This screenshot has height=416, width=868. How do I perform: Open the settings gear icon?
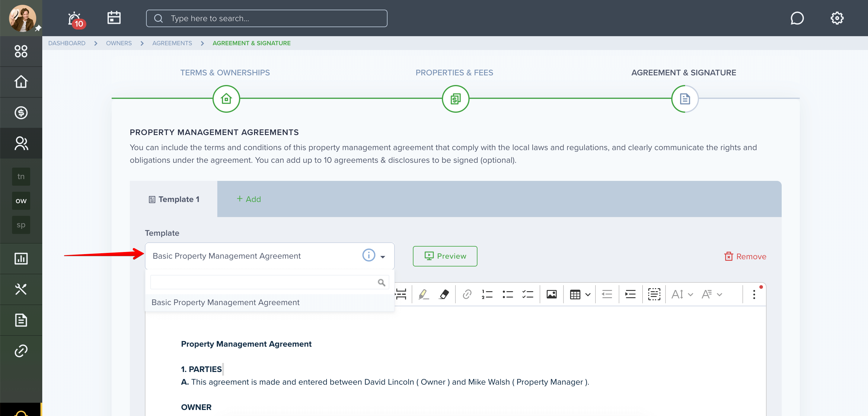(837, 18)
